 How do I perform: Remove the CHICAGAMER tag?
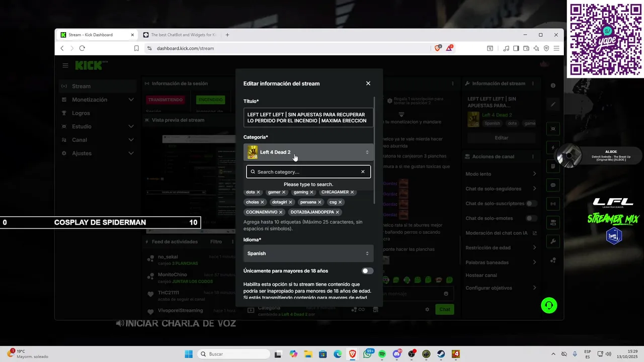(x=352, y=192)
